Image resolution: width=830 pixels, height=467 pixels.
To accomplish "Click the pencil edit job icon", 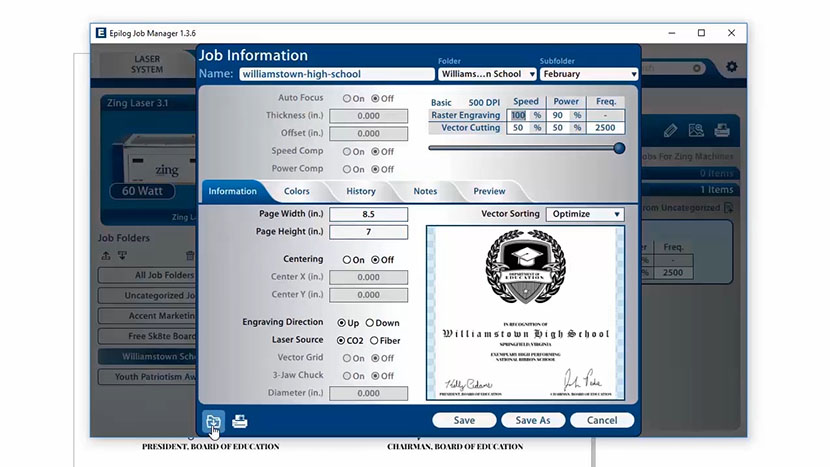I will click(x=670, y=130).
